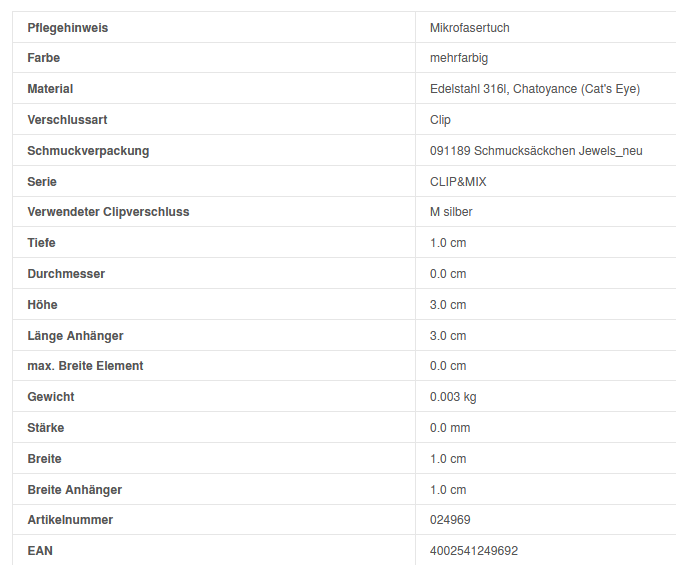Select the 0.003 kg weight value
This screenshot has height=565, width=676.
coord(453,397)
